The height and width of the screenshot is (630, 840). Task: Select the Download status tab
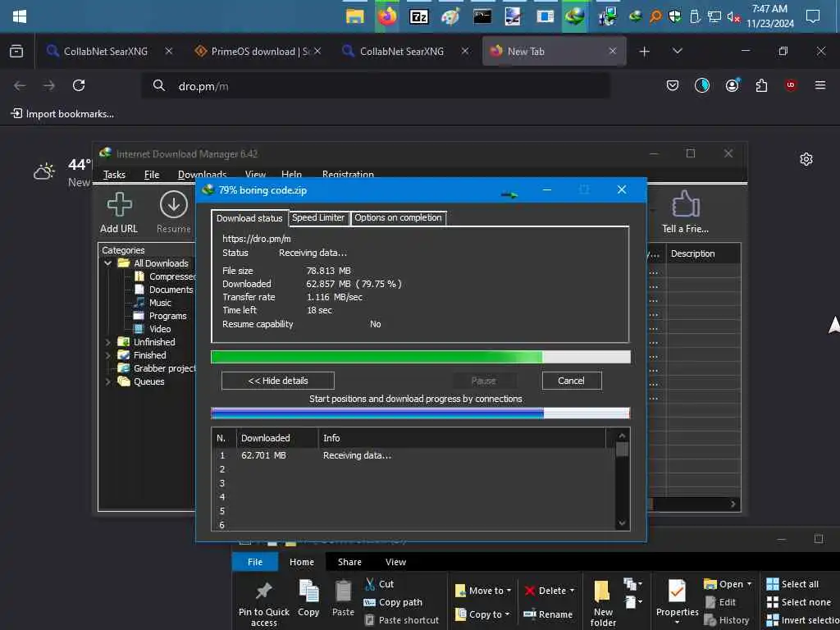click(249, 218)
